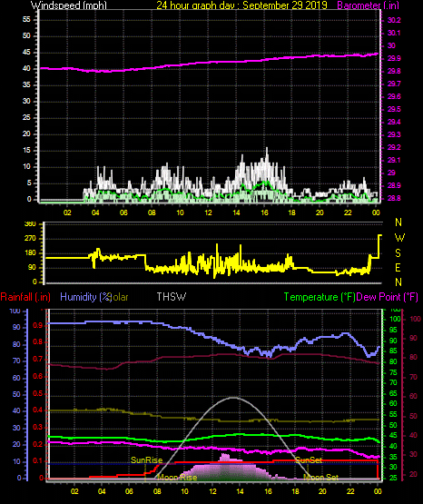Click the 270 tick on wind direction axis

[31, 239]
